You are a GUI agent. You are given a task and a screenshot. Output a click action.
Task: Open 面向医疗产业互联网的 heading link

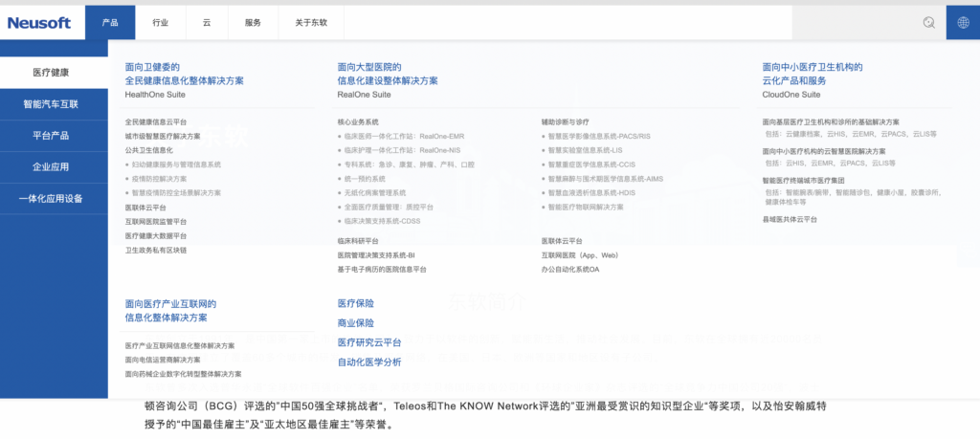click(x=170, y=304)
